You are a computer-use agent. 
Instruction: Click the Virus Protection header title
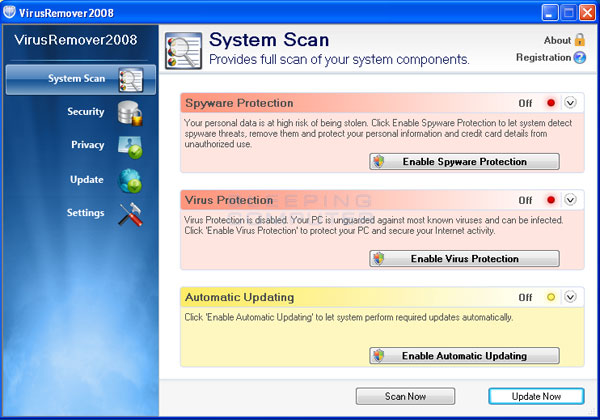click(x=229, y=200)
